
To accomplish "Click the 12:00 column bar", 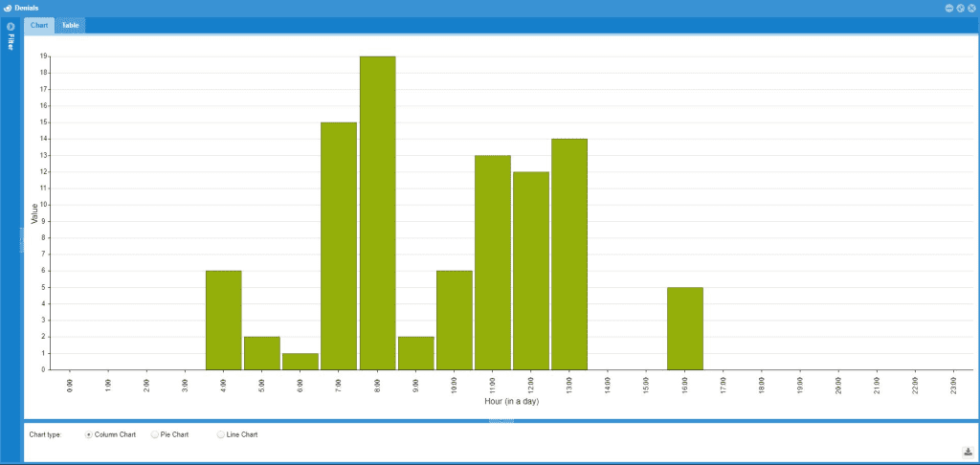I will click(530, 271).
